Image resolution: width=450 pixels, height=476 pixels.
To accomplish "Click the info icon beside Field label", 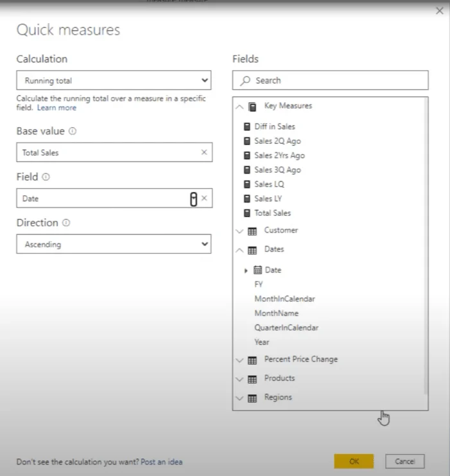I will 46,177.
